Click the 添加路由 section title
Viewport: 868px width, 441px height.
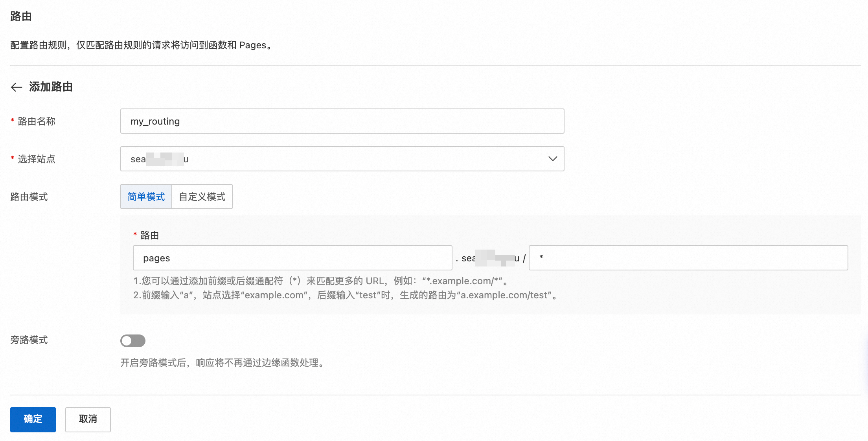[x=51, y=87]
